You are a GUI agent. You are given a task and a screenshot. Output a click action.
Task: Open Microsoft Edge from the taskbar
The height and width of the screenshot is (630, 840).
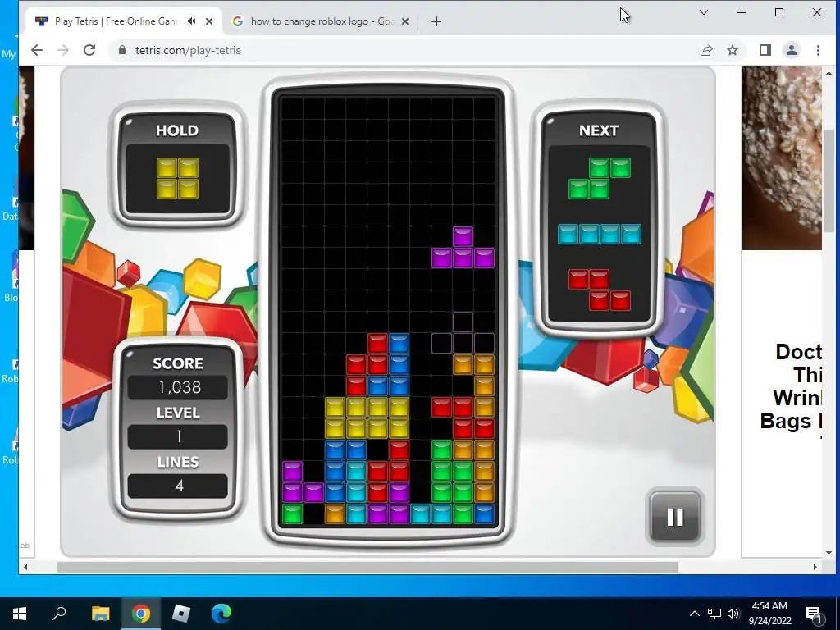click(x=221, y=614)
